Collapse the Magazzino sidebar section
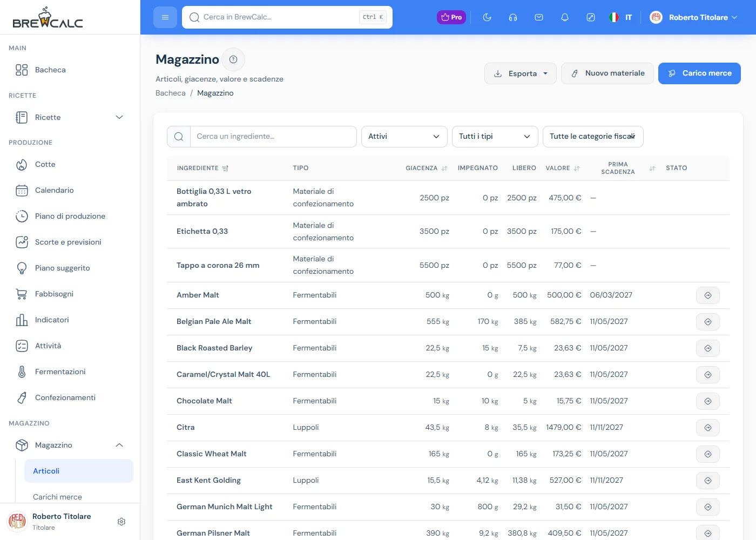The image size is (756, 540). click(x=70, y=446)
